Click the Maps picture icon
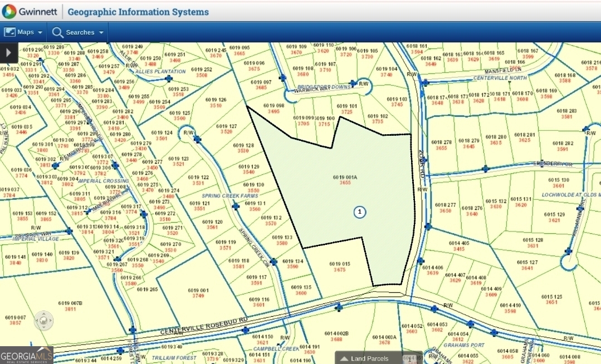Viewport: 601px width, 364px height. pyautogui.click(x=9, y=32)
